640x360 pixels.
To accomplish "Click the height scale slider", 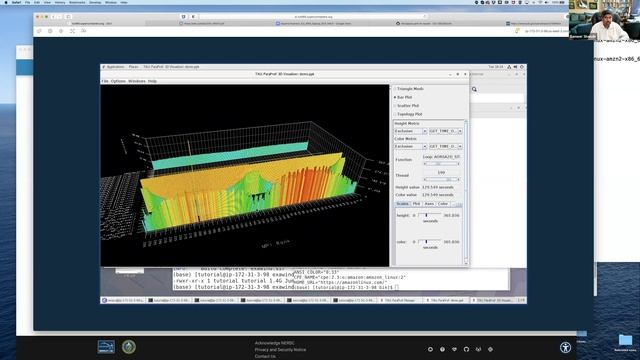I will click(x=429, y=215).
